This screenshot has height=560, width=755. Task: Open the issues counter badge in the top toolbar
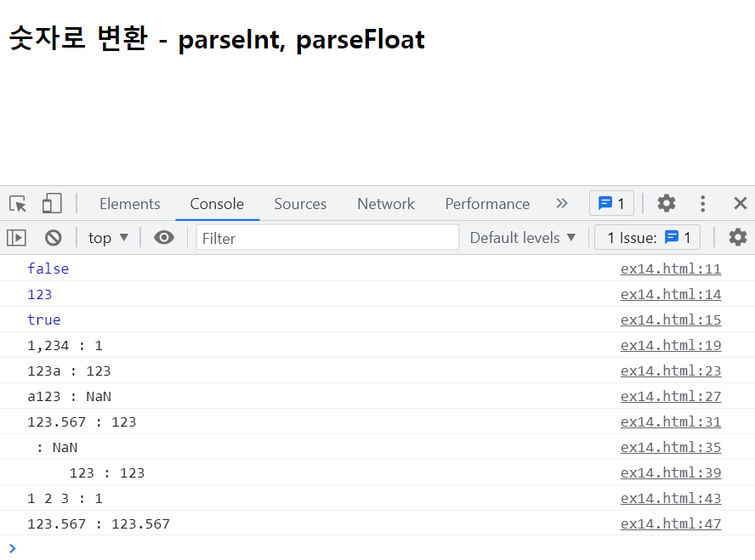click(611, 203)
